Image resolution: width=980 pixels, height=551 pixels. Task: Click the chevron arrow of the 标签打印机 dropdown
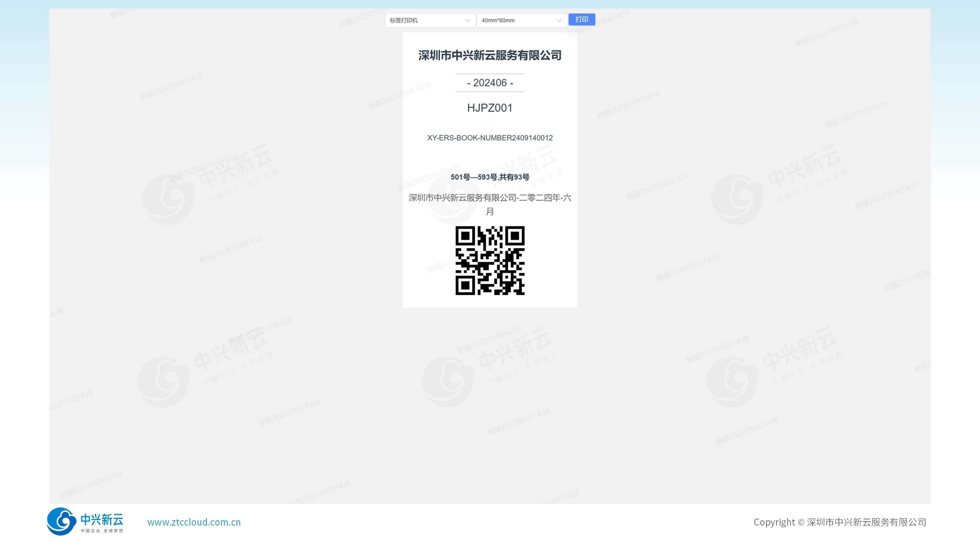467,21
